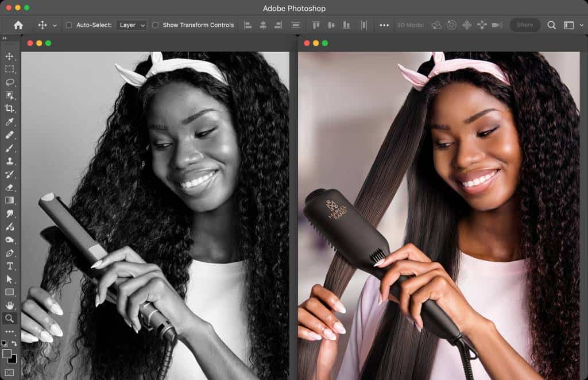Align left edges of layers
Image resolution: width=588 pixels, height=380 pixels.
[248, 25]
